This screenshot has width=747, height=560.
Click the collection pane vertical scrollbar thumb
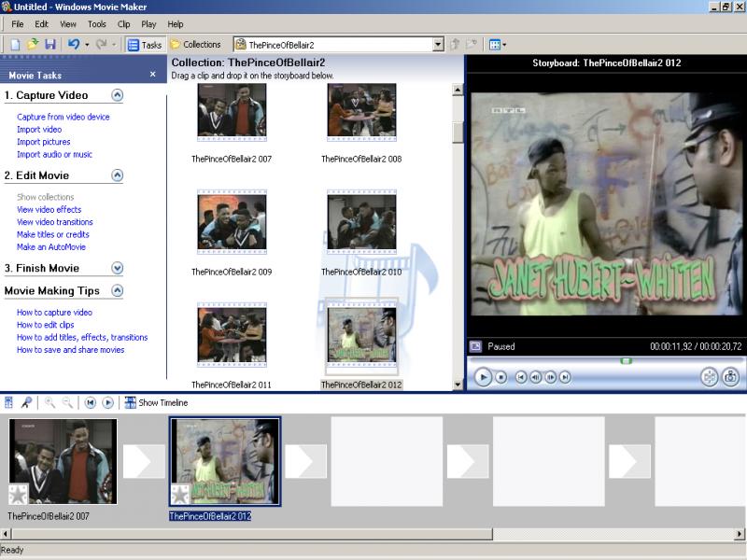[458, 133]
